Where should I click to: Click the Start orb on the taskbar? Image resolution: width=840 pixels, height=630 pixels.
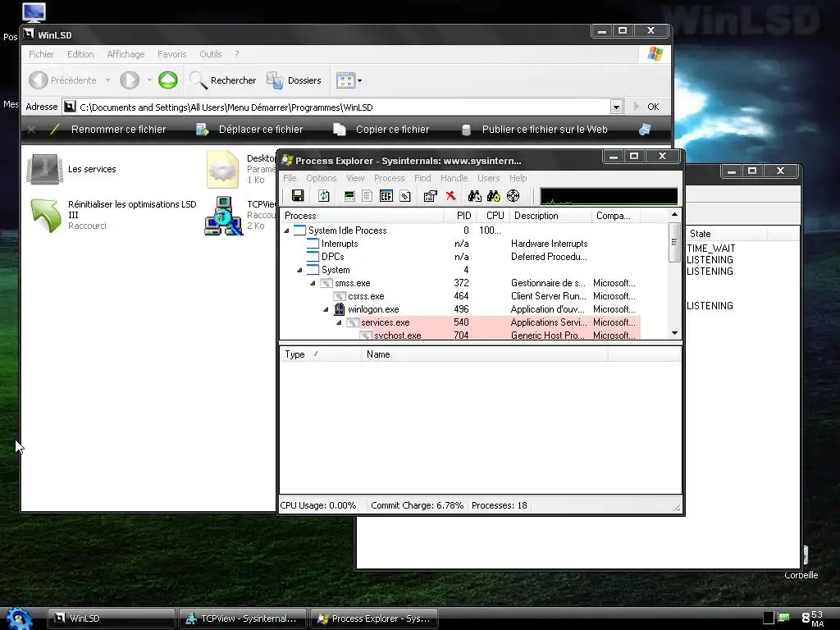20,619
